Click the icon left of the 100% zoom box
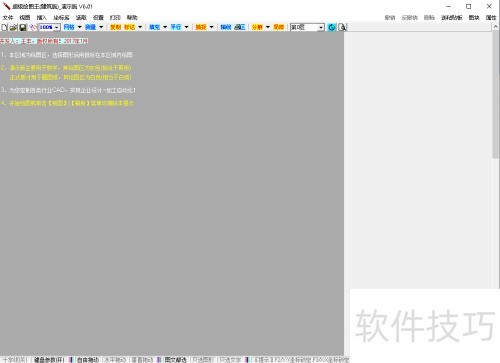The height and width of the screenshot is (363, 500). (32, 27)
